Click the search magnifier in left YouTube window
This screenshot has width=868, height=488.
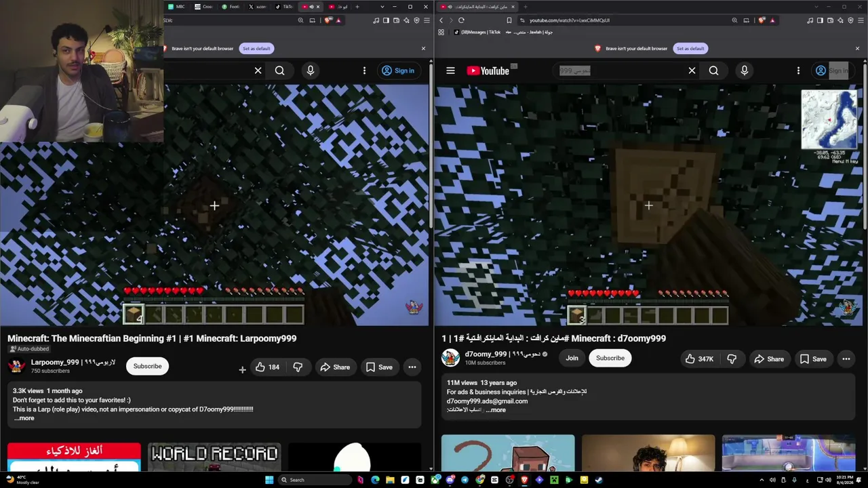[279, 70]
